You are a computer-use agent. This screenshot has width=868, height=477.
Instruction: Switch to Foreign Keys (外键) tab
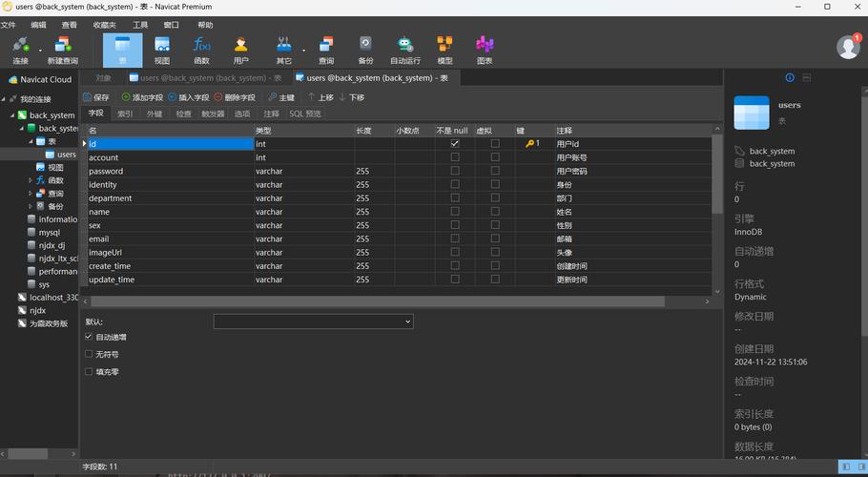(x=155, y=114)
